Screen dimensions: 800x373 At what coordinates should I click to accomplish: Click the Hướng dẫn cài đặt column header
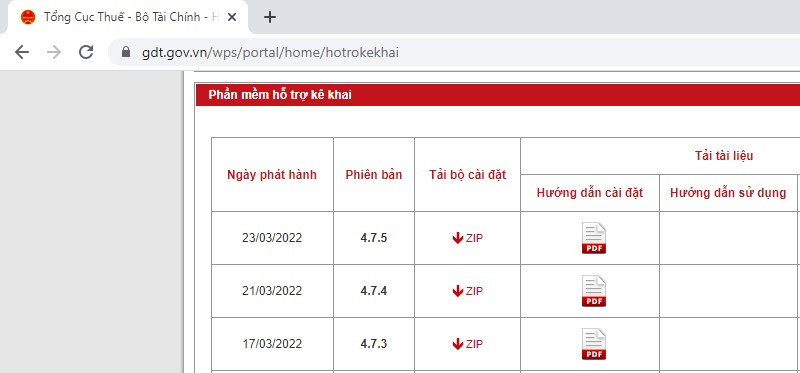pos(590,193)
